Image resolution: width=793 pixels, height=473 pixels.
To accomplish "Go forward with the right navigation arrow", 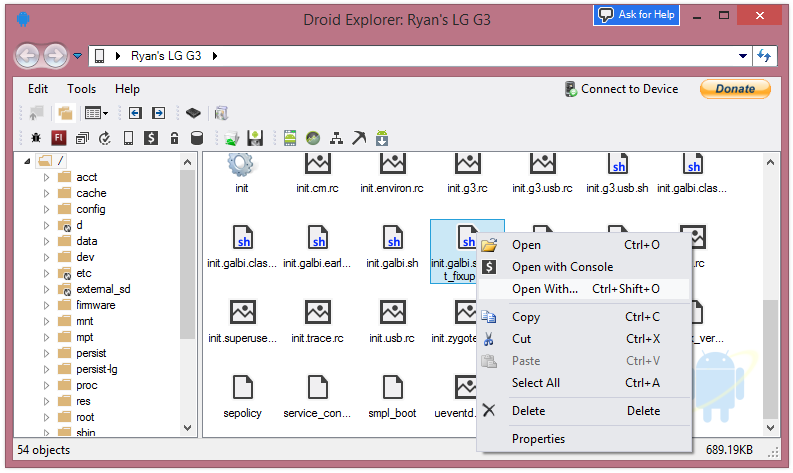I will click(55, 56).
